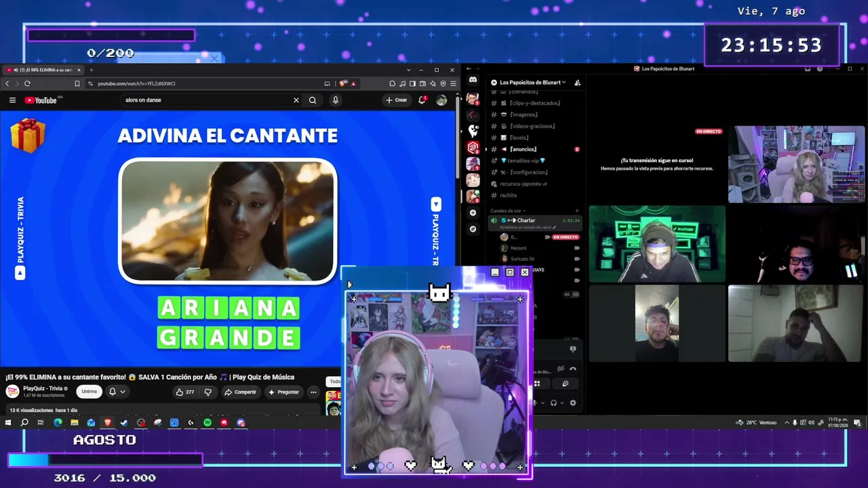Clear the YouTube search box text
Screen dimensions: 868x488
[296, 100]
